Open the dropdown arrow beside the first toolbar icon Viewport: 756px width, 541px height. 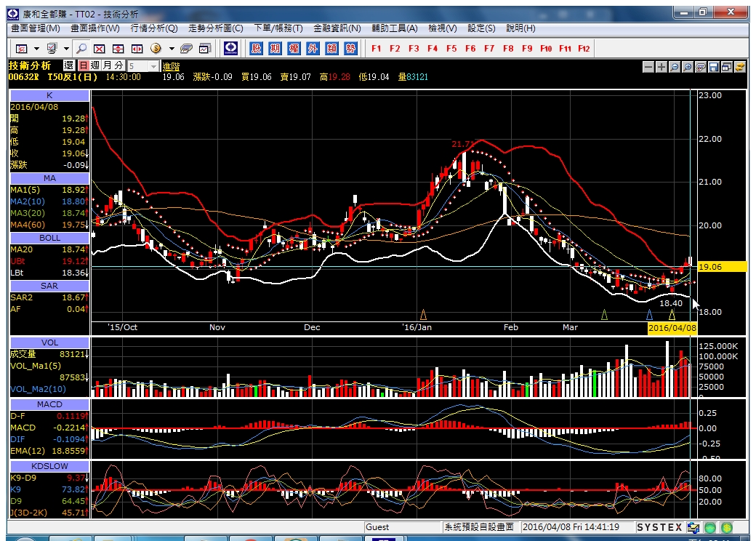(36, 49)
